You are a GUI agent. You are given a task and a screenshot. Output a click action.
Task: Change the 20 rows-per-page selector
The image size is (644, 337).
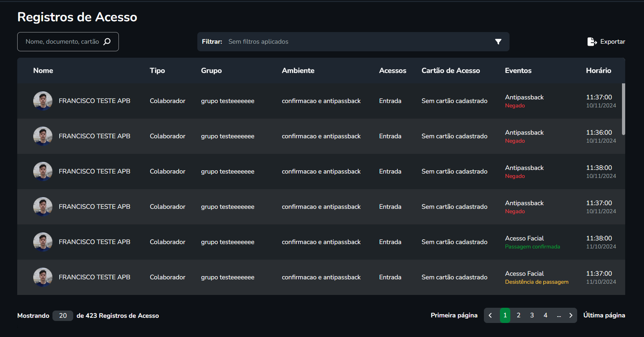tap(63, 316)
